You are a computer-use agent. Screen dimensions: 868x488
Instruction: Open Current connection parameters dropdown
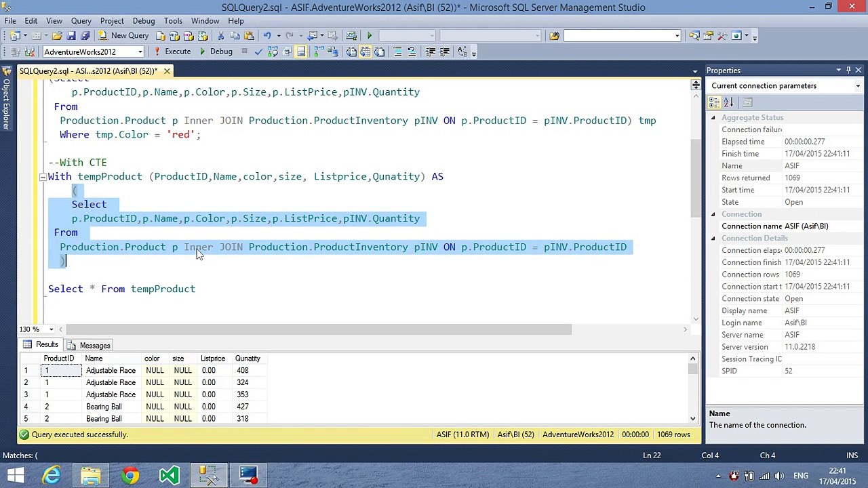pyautogui.click(x=858, y=86)
